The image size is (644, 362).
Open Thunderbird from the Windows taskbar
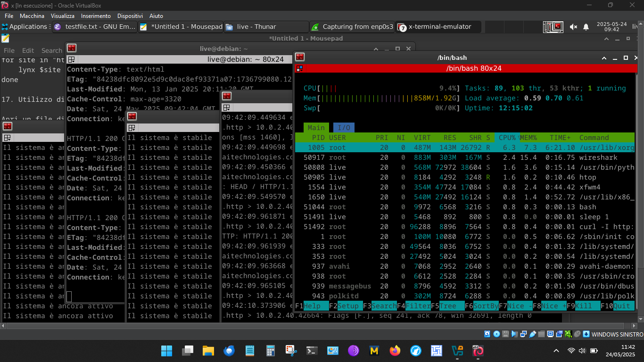click(229, 351)
